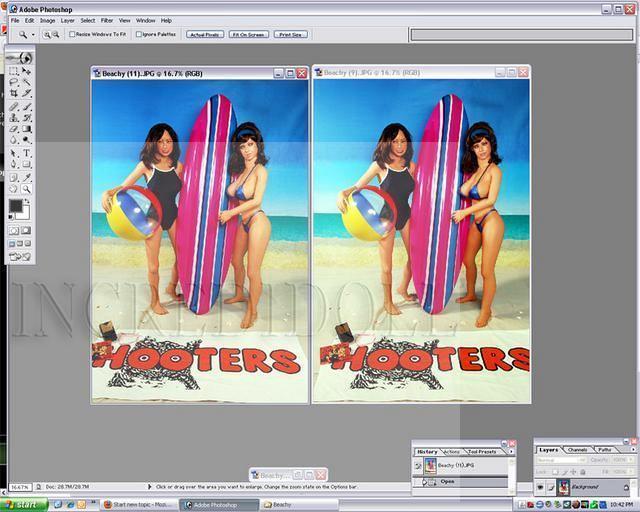
Task: Open Zoom tool preset picker dropdown
Action: [33, 35]
